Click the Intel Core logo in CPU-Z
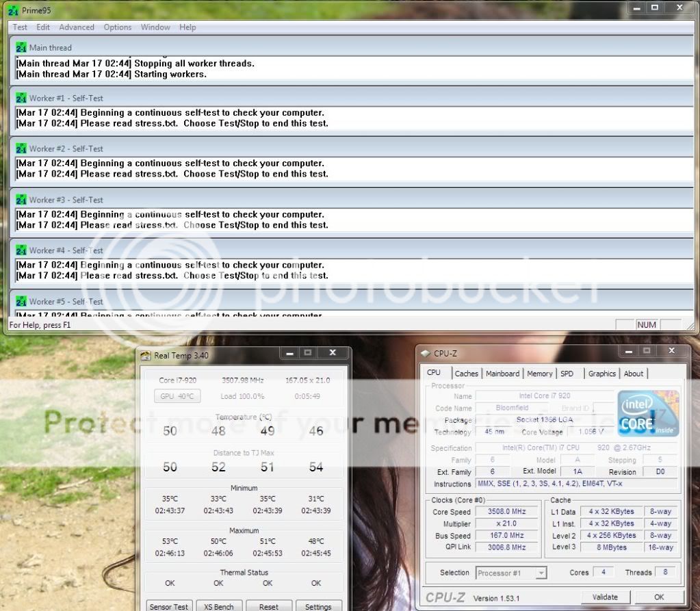 pyautogui.click(x=647, y=413)
